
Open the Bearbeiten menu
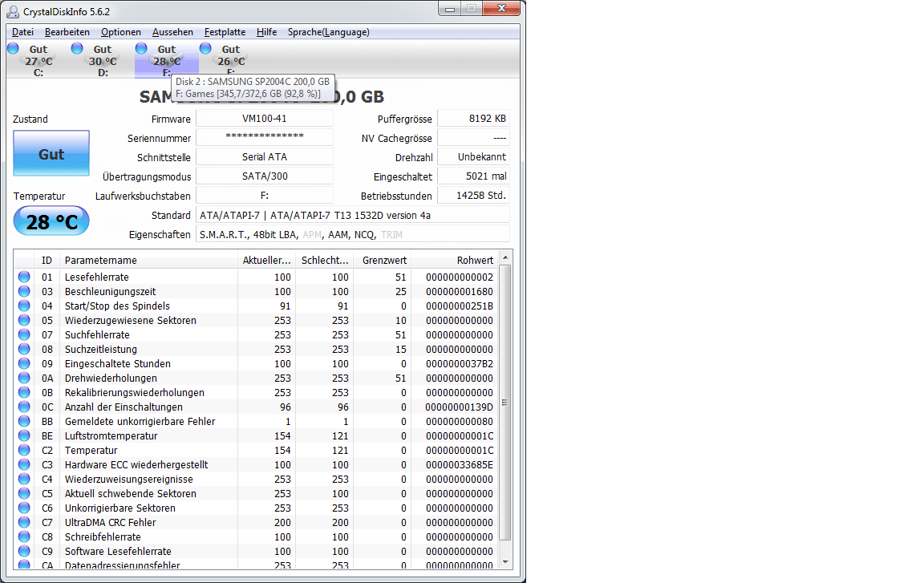coord(67,32)
